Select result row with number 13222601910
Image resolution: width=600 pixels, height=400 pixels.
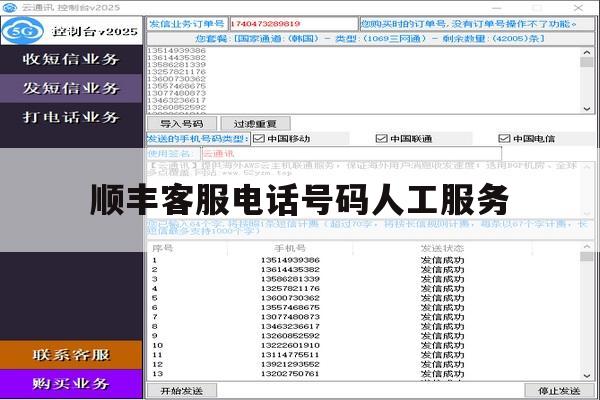[x=364, y=345]
